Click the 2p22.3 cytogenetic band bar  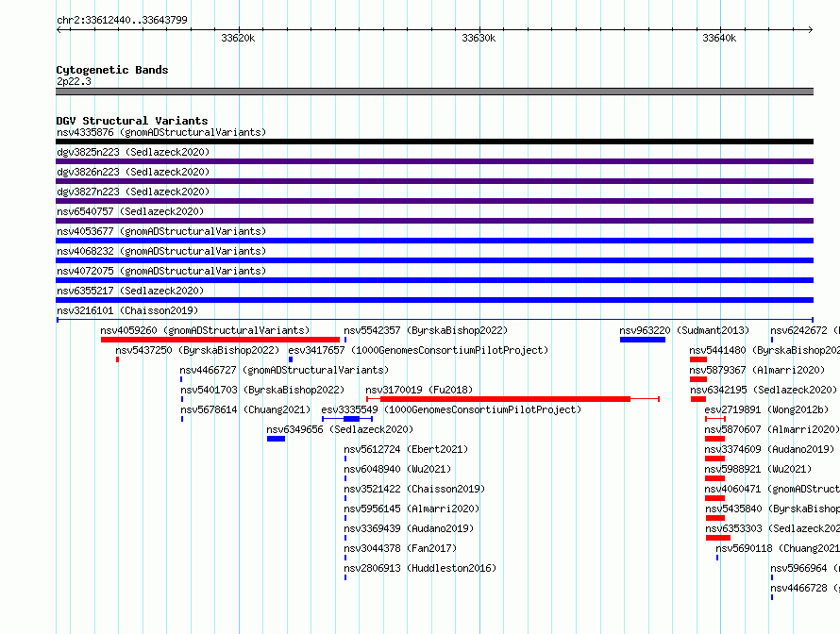click(x=434, y=92)
